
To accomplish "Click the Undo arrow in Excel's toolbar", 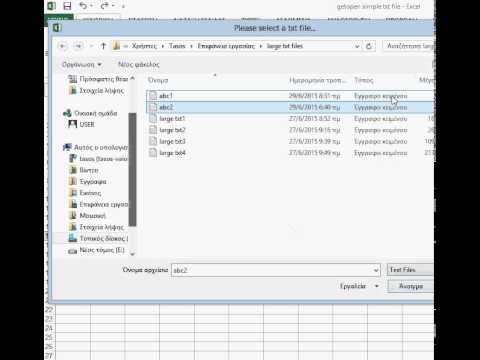I will point(83,6).
